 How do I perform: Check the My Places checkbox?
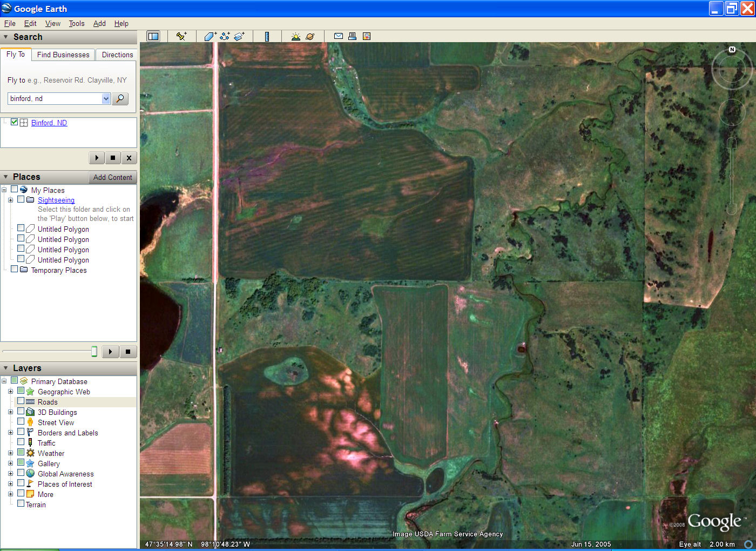[15, 189]
